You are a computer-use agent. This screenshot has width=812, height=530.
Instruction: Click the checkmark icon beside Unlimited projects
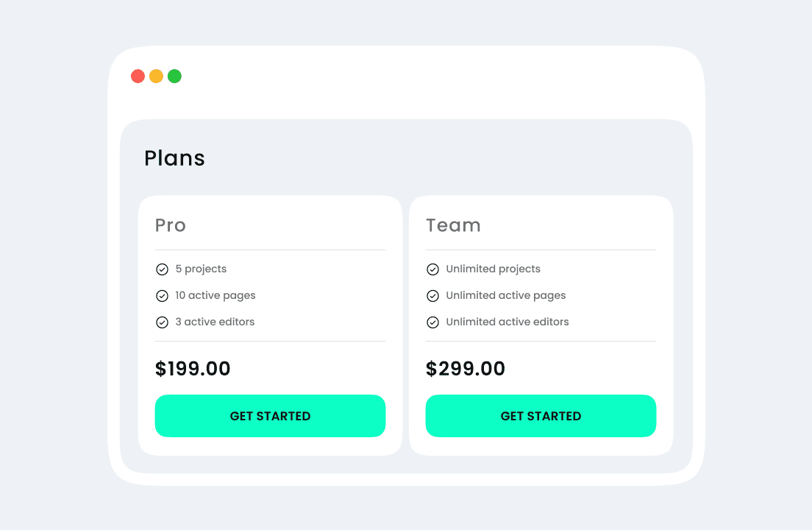[x=432, y=269]
